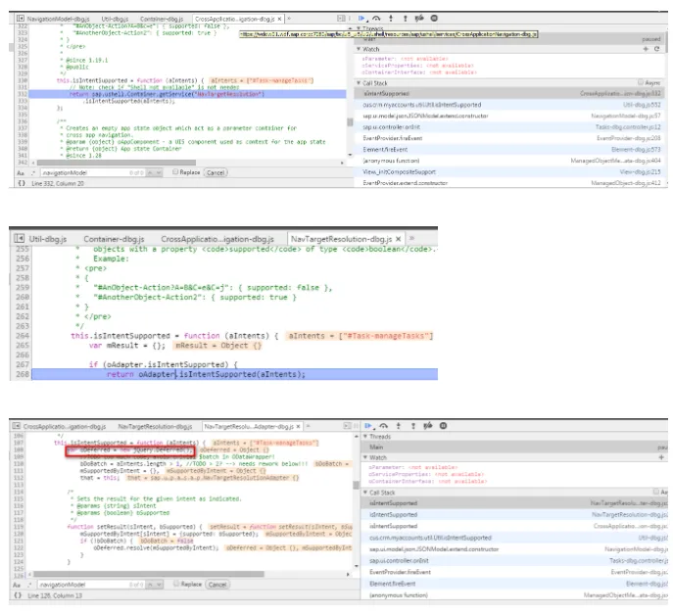Viewport: 673px width, 616px height.
Task: Click horizontal code scrollbar in third screenshot
Action: (149, 574)
